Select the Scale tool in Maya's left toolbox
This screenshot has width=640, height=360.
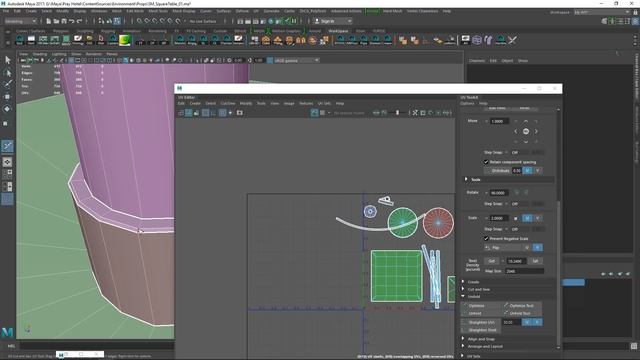tap(6, 123)
